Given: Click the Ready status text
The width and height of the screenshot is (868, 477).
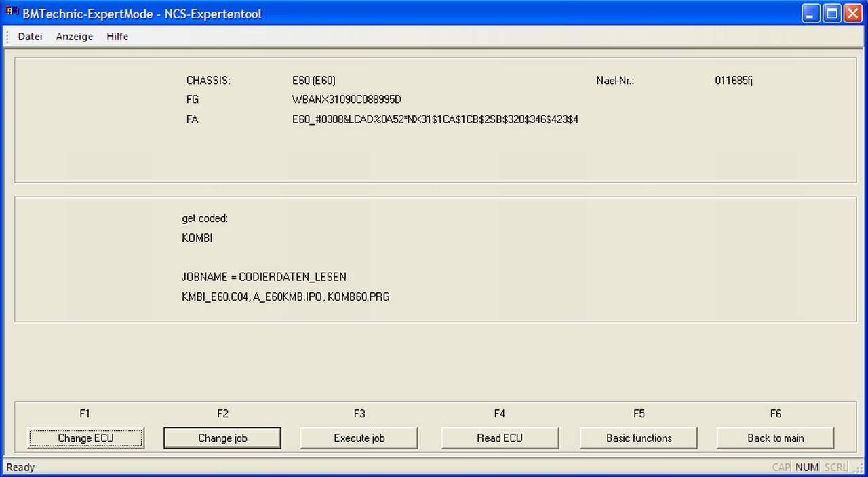Looking at the screenshot, I should 20,468.
